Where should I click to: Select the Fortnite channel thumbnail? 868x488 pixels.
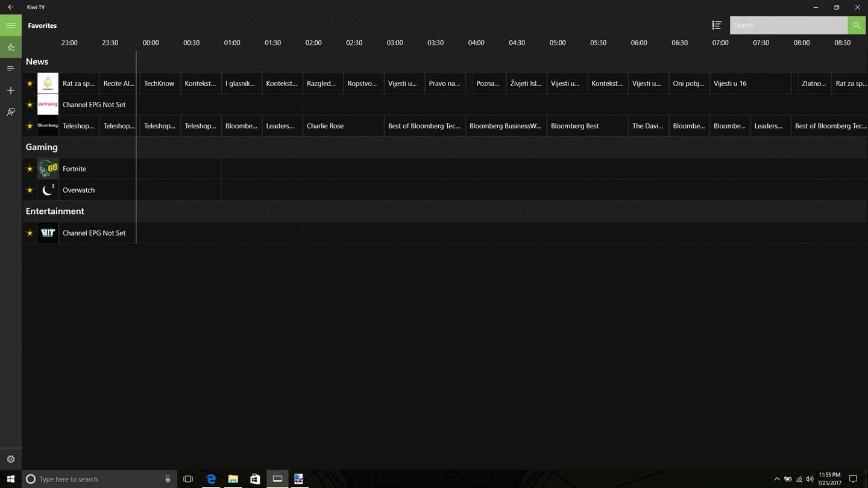click(x=48, y=169)
